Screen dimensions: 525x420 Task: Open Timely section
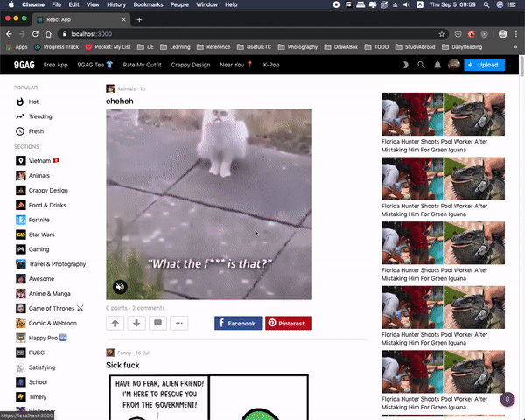pyautogui.click(x=31, y=397)
